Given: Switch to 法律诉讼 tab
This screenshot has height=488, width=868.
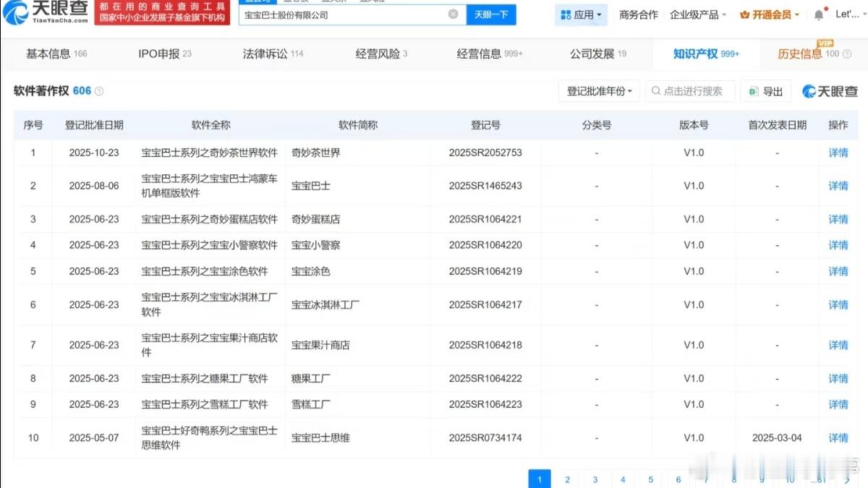Looking at the screenshot, I should (x=273, y=53).
